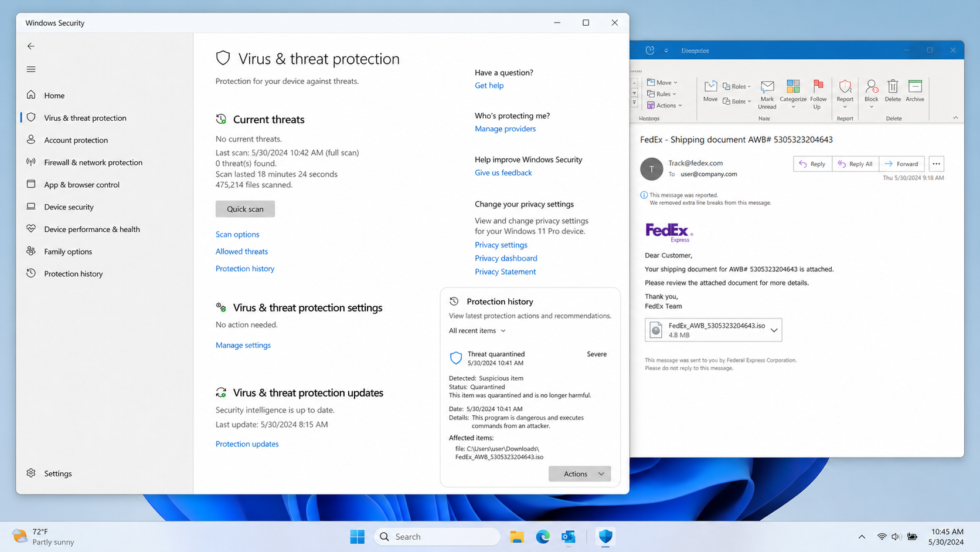Open the weather widget showing 72°F
This screenshot has height=552, width=980.
tap(45, 536)
